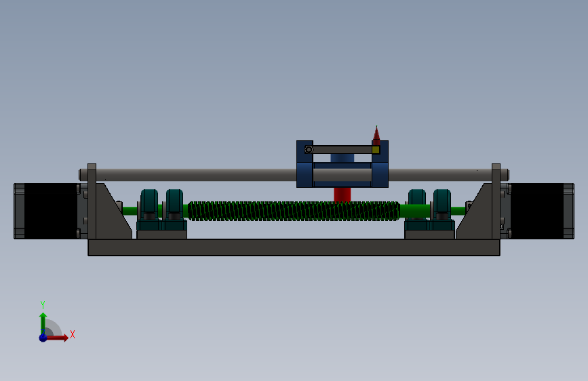Viewport: 588px width, 381px height.
Task: Select the left vertical end plate holding the rod
Action: click(92, 201)
